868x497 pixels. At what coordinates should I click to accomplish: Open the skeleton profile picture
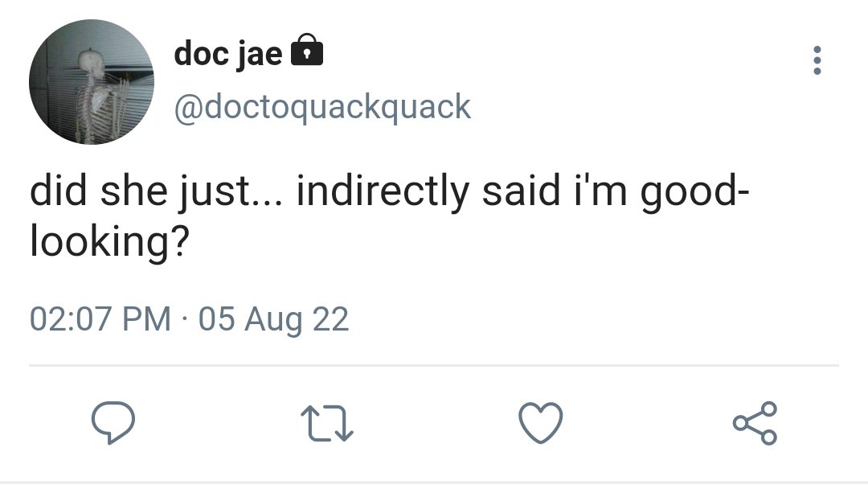tap(92, 82)
